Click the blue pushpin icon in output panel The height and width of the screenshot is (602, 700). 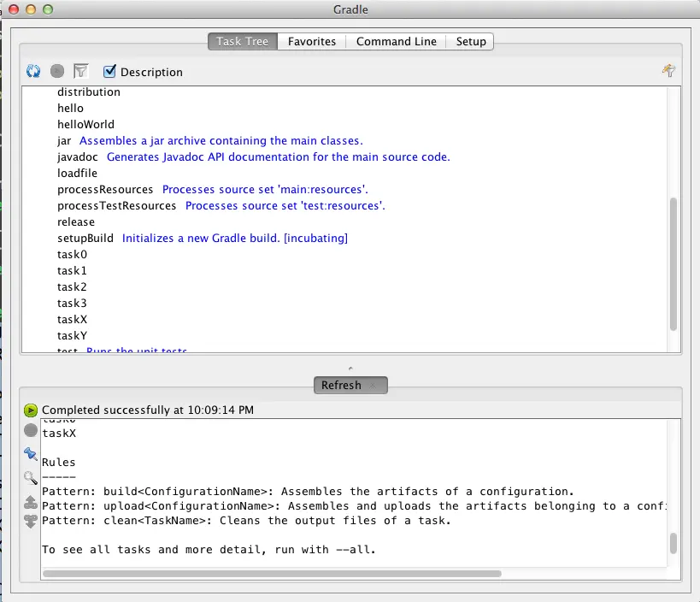(31, 454)
